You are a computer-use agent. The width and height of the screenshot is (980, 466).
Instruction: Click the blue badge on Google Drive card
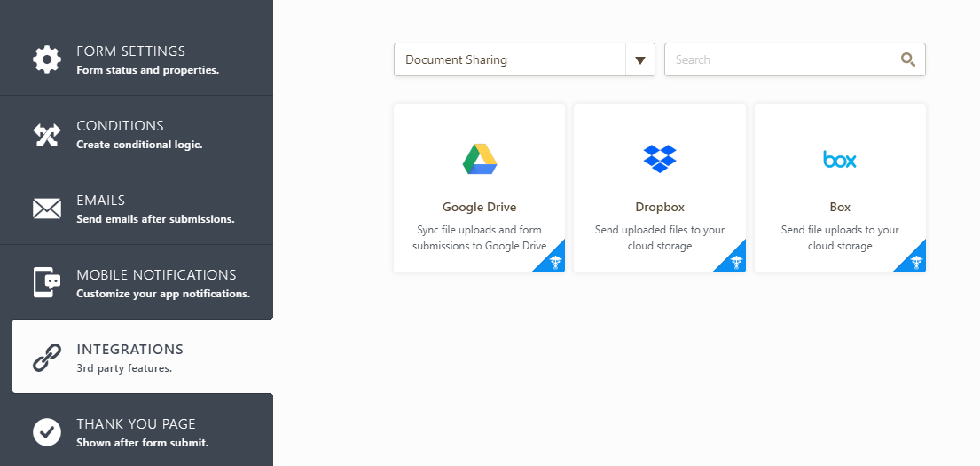pyautogui.click(x=554, y=262)
